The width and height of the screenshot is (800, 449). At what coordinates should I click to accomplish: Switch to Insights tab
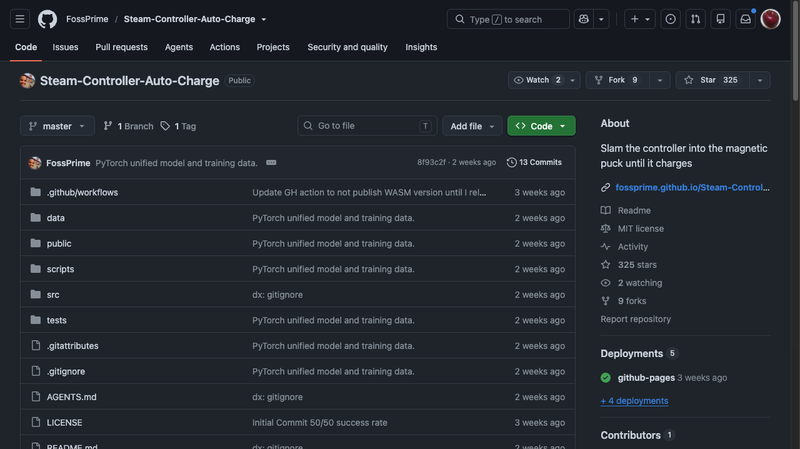421,47
